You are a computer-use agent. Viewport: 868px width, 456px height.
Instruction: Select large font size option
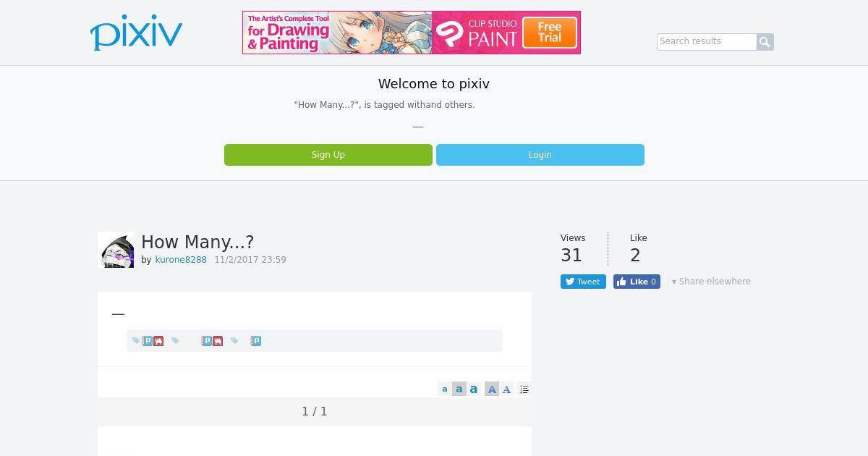pyautogui.click(x=474, y=389)
